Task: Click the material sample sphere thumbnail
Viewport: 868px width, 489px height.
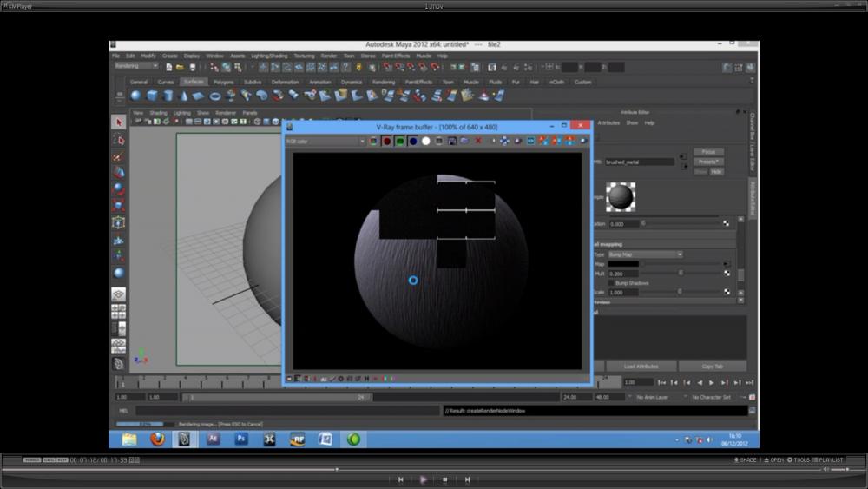Action: click(621, 196)
